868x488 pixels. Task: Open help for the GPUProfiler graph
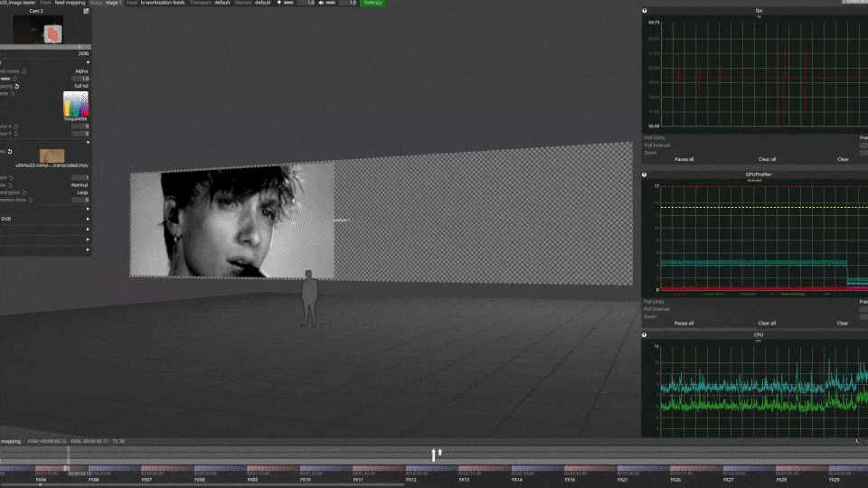click(x=645, y=174)
